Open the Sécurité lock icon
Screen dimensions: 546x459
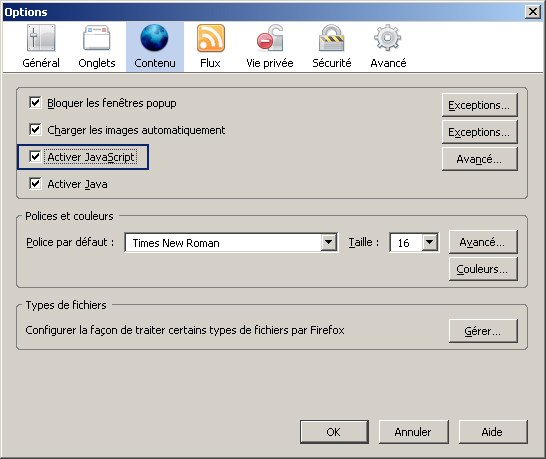(332, 38)
